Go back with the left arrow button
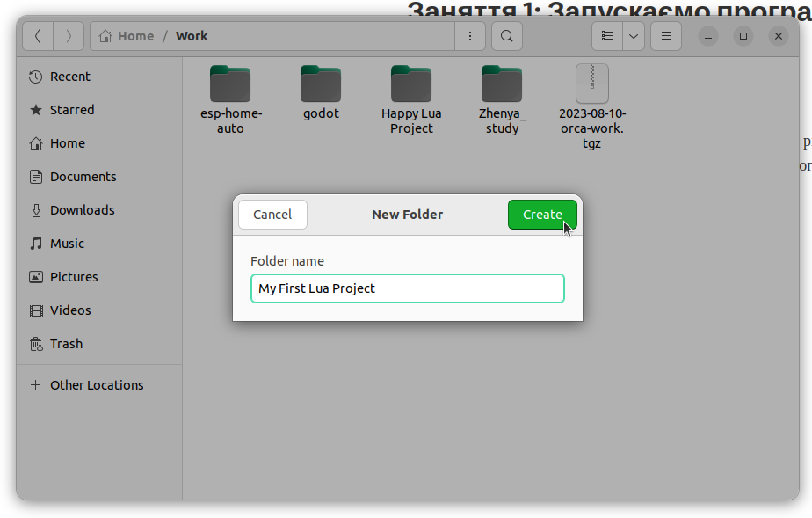Screen dimensions: 812x518 (x=38, y=36)
